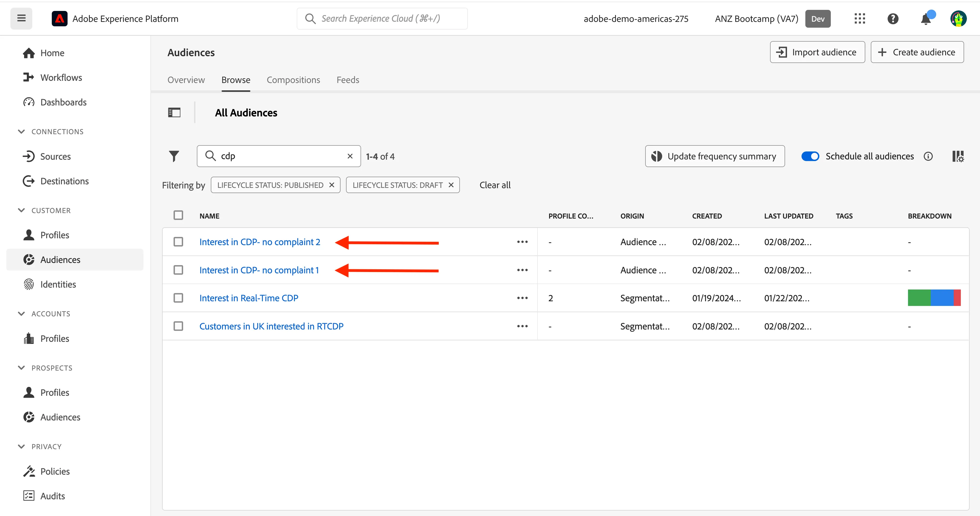Screen dimensions: 980x516
Task: Select checkbox for Interest in CDP- no complaint 2
Action: pos(178,242)
